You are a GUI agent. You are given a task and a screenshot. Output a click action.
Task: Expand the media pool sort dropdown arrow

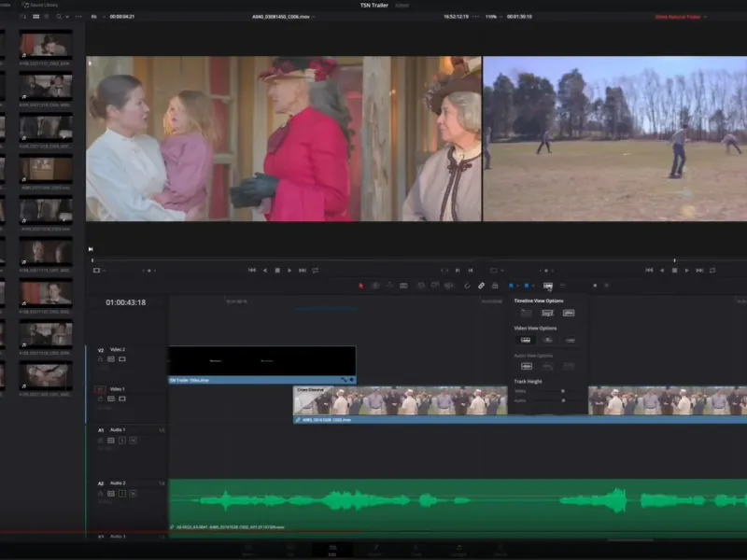pyautogui.click(x=67, y=17)
